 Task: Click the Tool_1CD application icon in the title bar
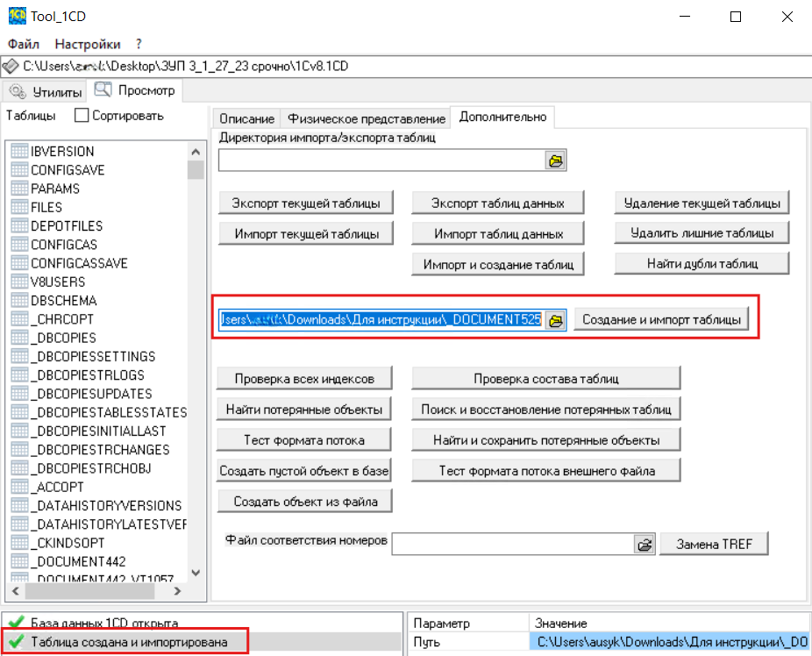click(x=17, y=16)
